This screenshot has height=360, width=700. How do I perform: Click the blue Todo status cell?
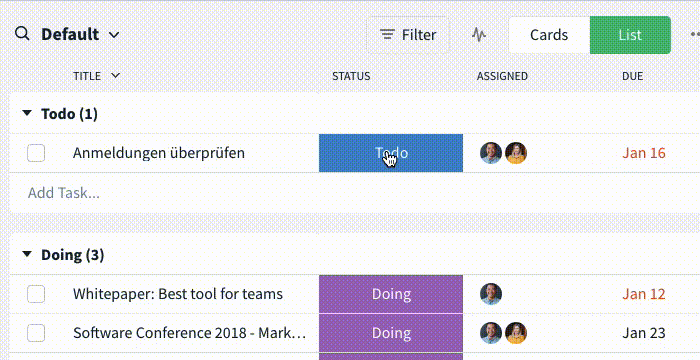coord(391,153)
